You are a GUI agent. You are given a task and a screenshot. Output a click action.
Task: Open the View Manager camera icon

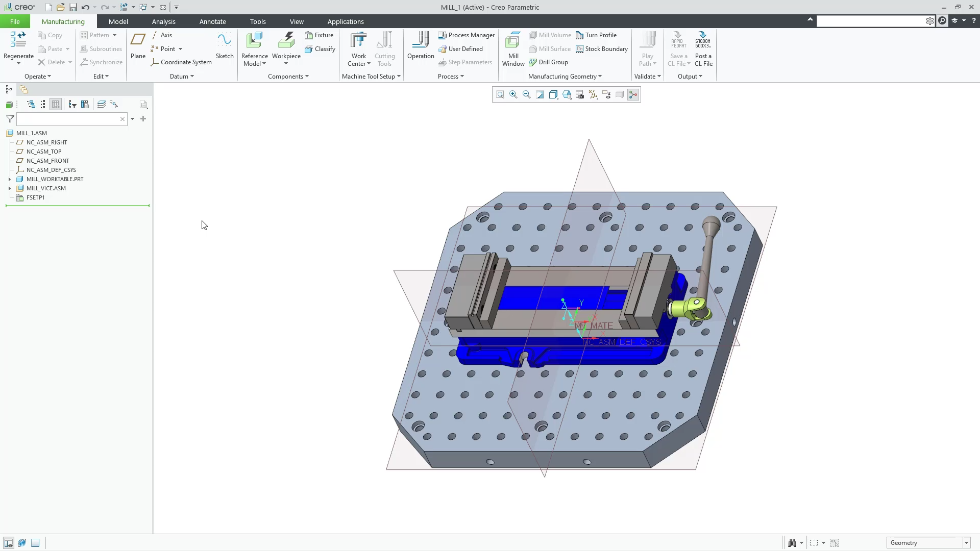point(580,95)
